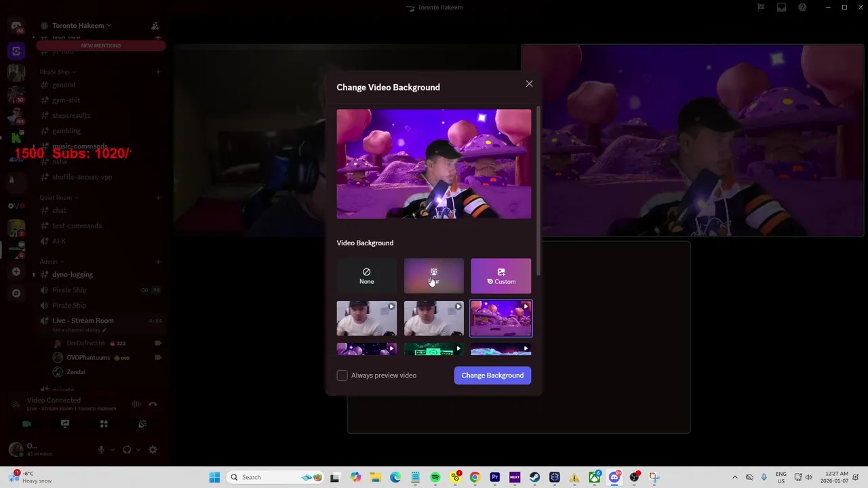Add a channel to Pirate Ship category
This screenshot has height=488, width=868.
click(x=158, y=72)
